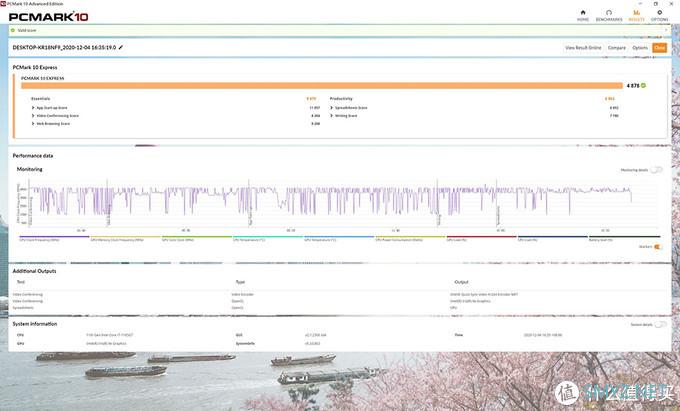Click the GPU label in System information
The image size is (680, 411).
click(x=20, y=343)
